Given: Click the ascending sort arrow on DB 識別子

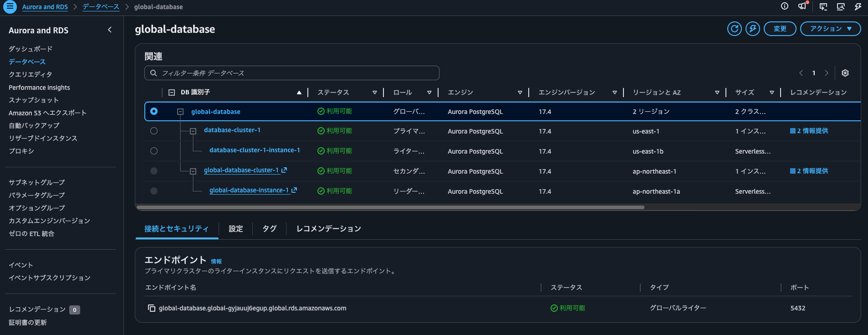Looking at the screenshot, I should click(299, 93).
